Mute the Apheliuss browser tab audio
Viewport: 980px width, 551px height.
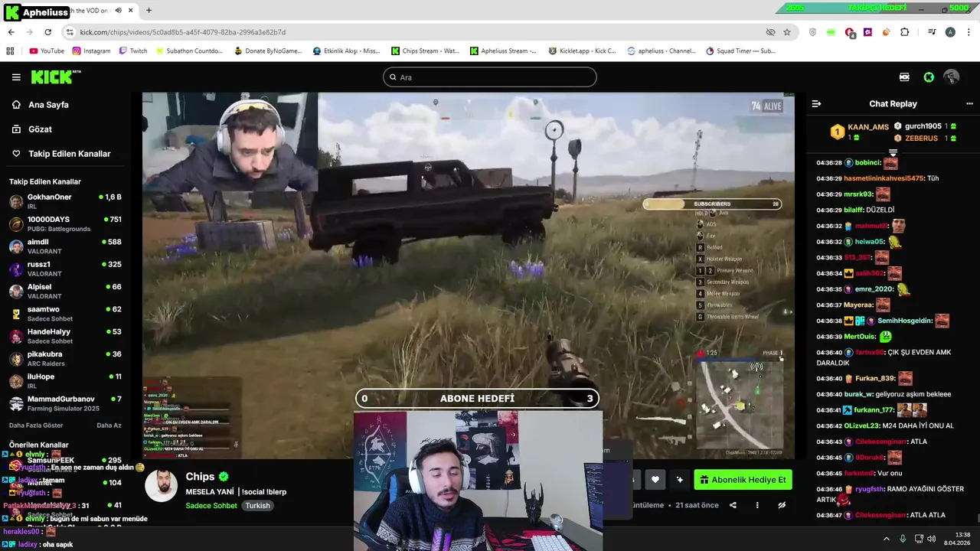(x=118, y=11)
